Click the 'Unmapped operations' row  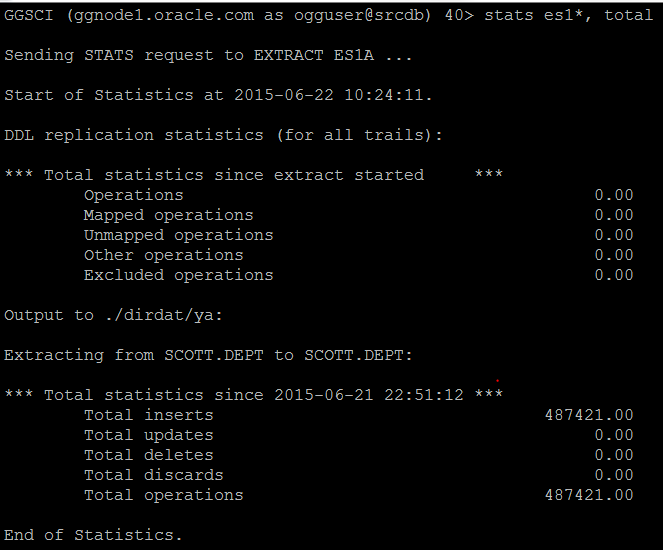tap(179, 235)
